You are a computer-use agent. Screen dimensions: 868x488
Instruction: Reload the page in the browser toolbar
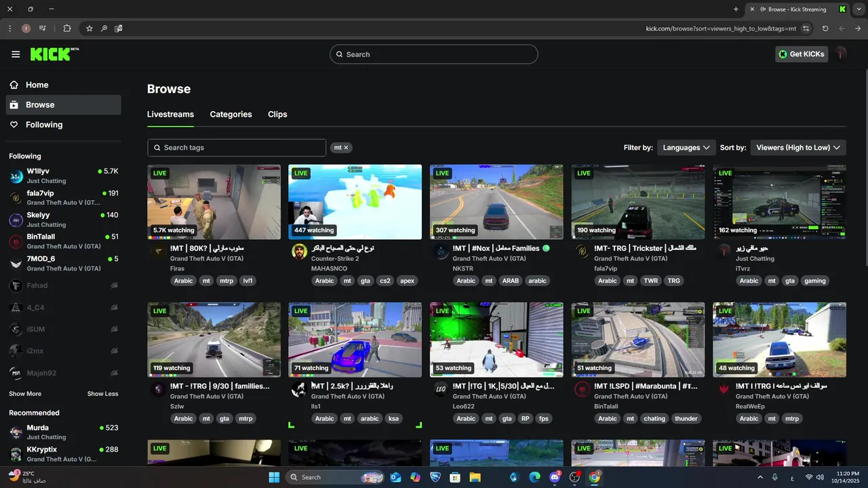point(825,28)
